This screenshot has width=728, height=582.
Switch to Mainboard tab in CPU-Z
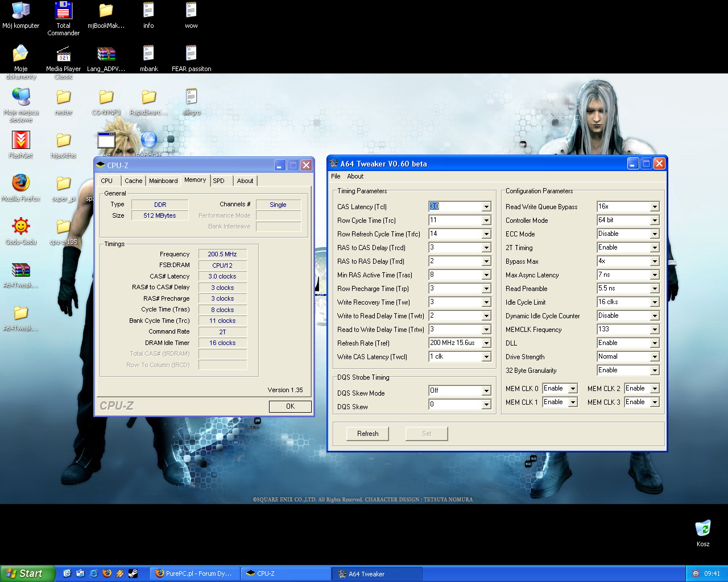pos(163,181)
